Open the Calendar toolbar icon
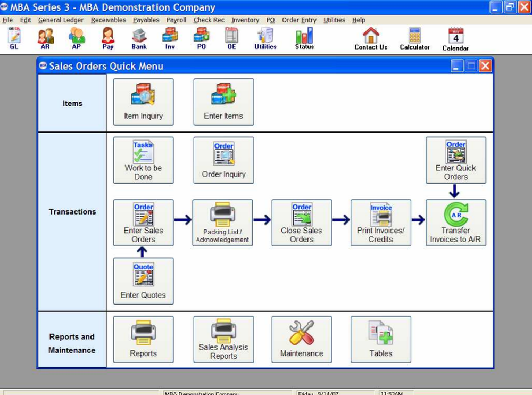 456,39
